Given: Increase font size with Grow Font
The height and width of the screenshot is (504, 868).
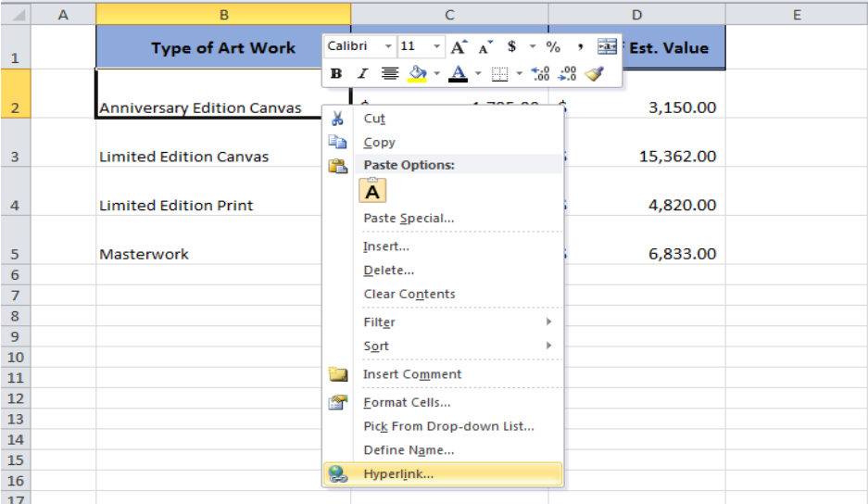Looking at the screenshot, I should (x=459, y=47).
